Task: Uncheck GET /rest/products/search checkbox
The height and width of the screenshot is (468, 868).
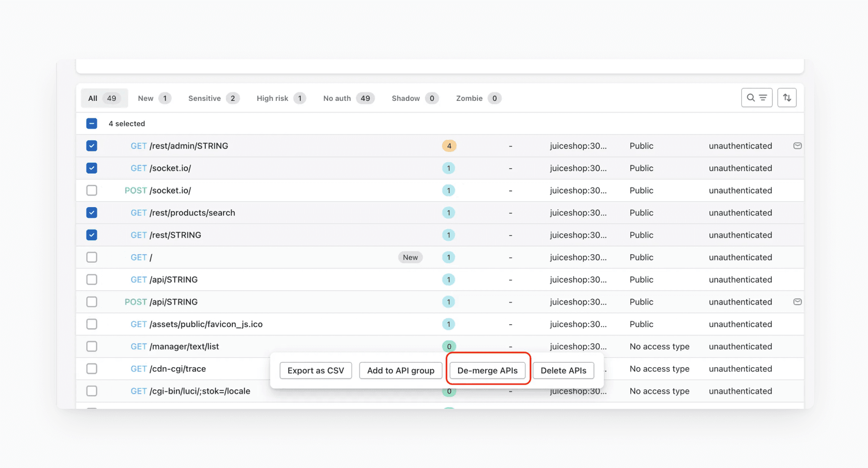Action: pyautogui.click(x=91, y=212)
